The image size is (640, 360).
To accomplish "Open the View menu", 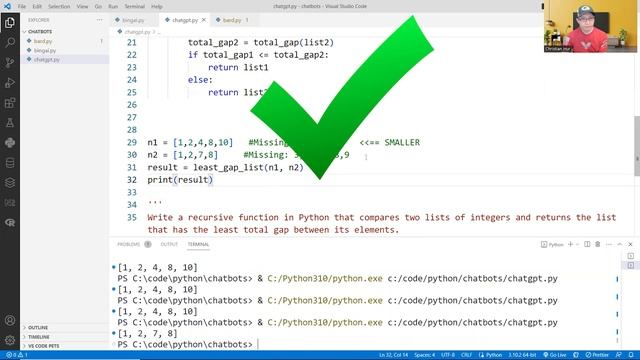I will tap(82, 6).
